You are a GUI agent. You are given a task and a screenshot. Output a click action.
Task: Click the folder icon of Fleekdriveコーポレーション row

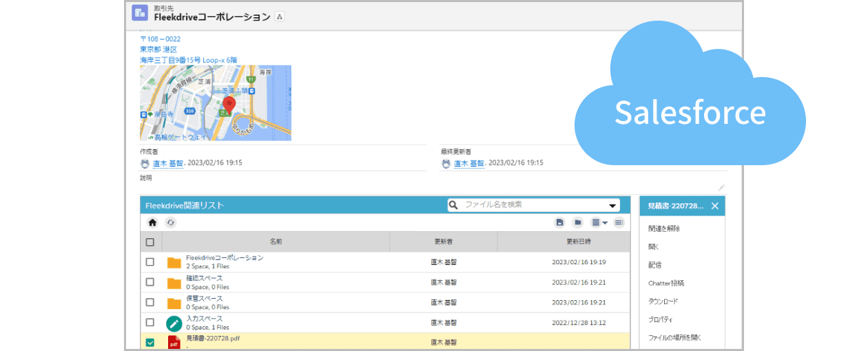coord(174,262)
